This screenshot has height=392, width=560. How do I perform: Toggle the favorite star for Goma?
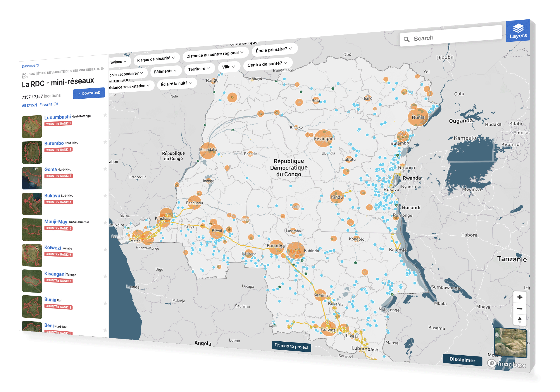(105, 169)
